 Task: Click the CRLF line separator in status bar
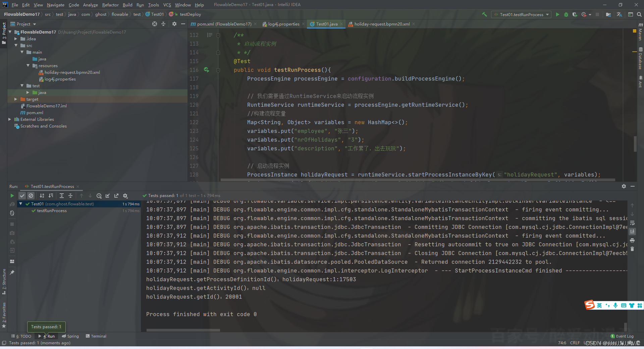click(575, 343)
